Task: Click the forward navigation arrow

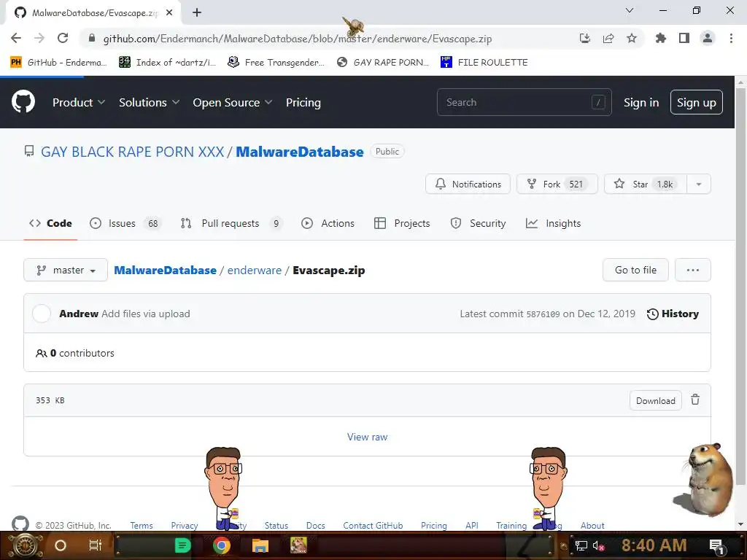Action: pos(39,38)
